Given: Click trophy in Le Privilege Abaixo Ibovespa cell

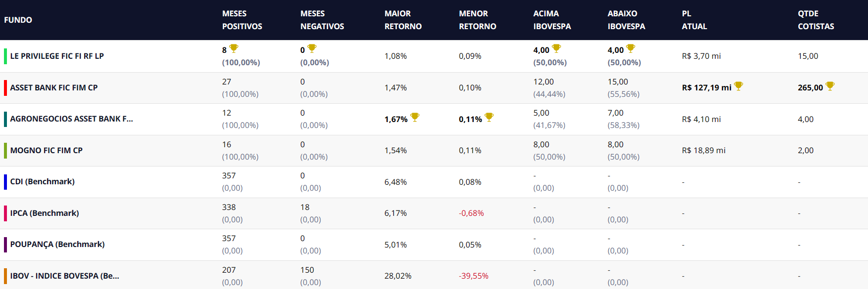Looking at the screenshot, I should pos(630,48).
